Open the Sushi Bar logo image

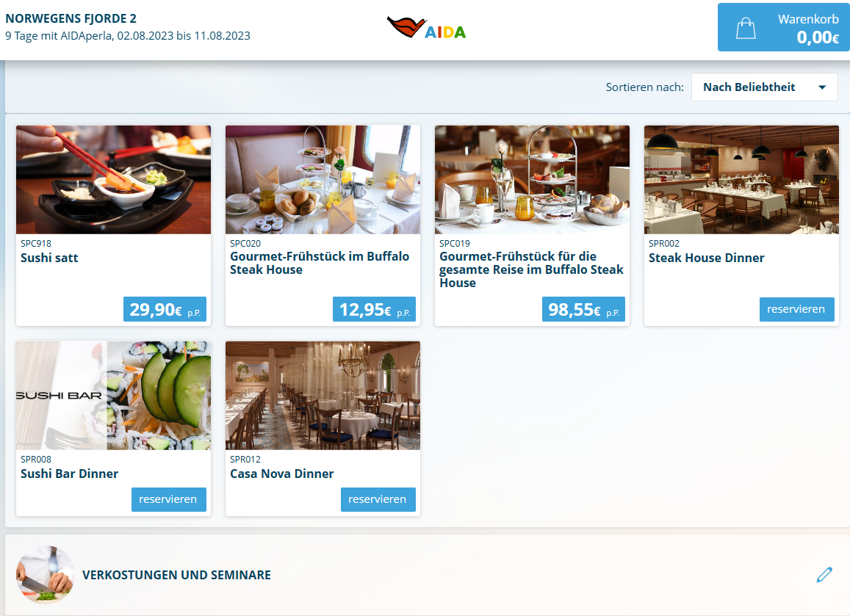pyautogui.click(x=113, y=396)
